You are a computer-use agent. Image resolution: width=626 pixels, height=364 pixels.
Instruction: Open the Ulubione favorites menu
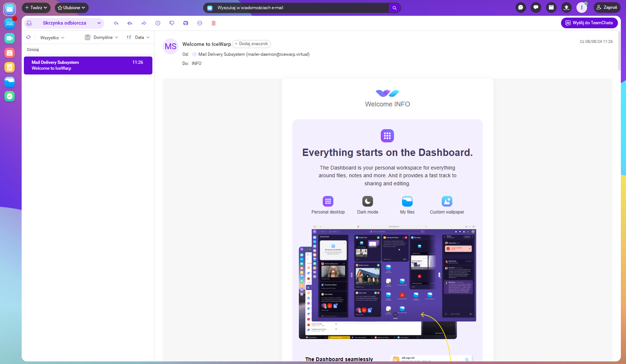[72, 8]
